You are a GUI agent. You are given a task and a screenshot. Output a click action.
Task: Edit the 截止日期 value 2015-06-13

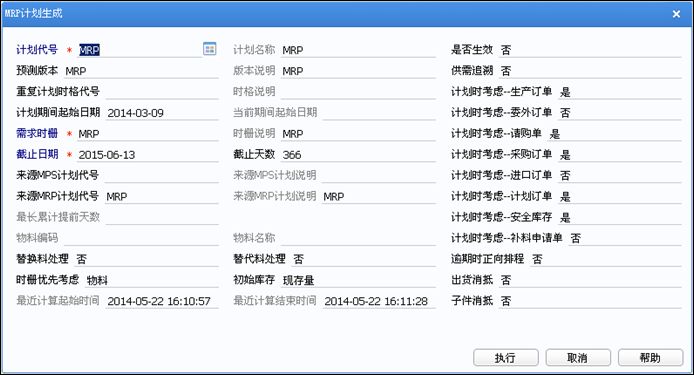[148, 155]
